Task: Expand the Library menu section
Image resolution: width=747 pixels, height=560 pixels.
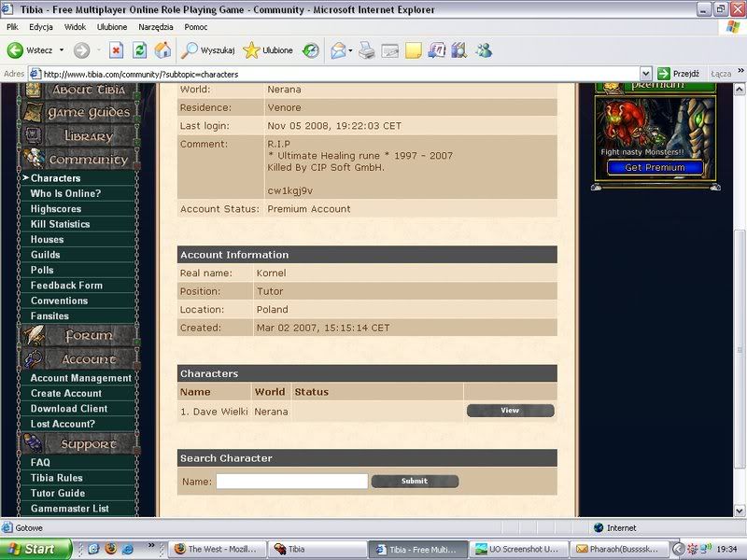Action: pos(80,135)
